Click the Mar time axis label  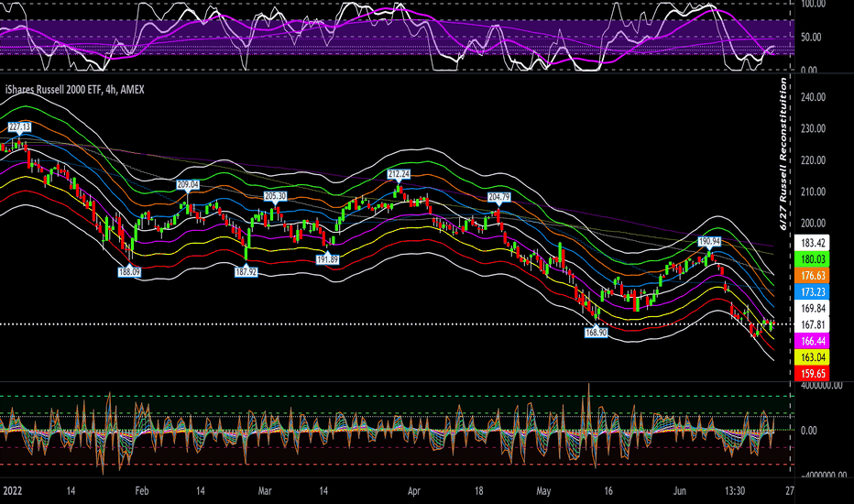coord(265,491)
